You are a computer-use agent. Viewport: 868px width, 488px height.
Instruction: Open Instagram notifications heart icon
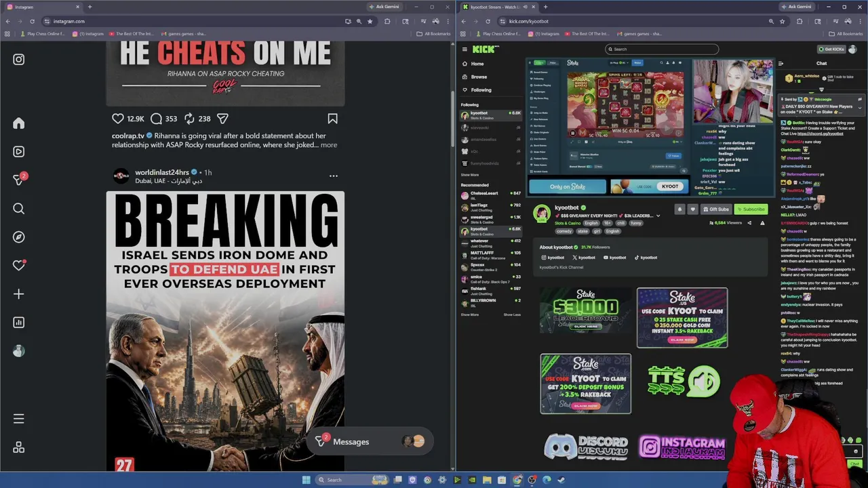point(19,266)
